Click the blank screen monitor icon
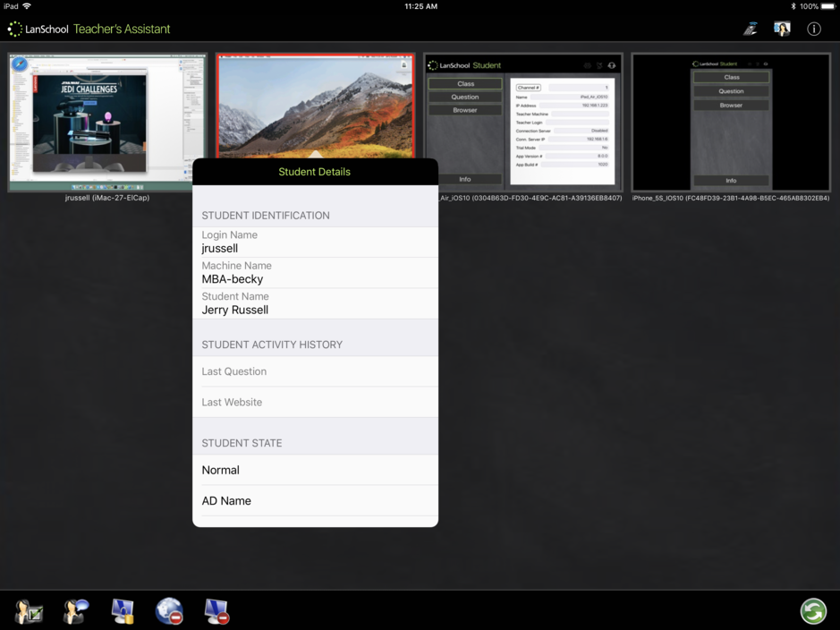Screen dimensions: 840x630 216,611
